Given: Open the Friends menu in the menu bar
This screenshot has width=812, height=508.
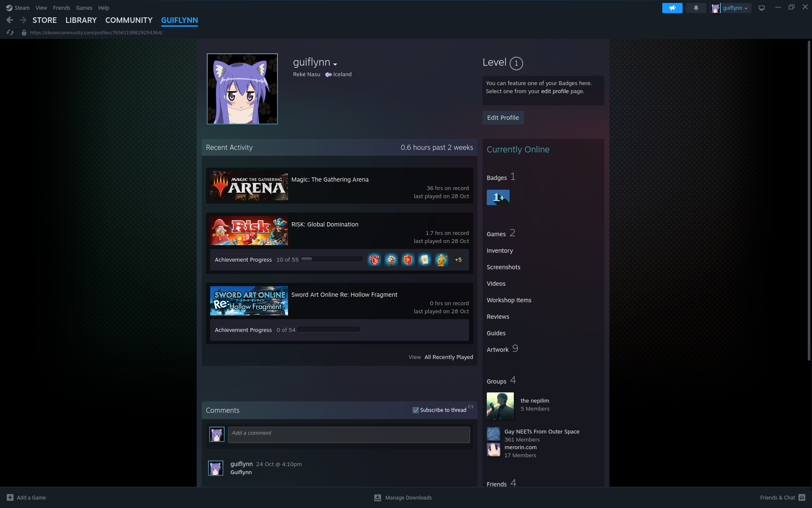Looking at the screenshot, I should 61,8.
